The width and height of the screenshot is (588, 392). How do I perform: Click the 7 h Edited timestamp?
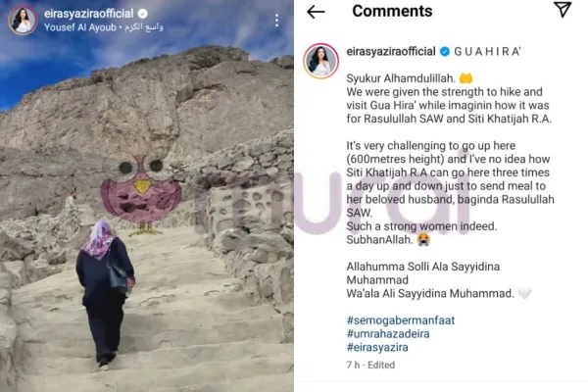[x=370, y=365]
